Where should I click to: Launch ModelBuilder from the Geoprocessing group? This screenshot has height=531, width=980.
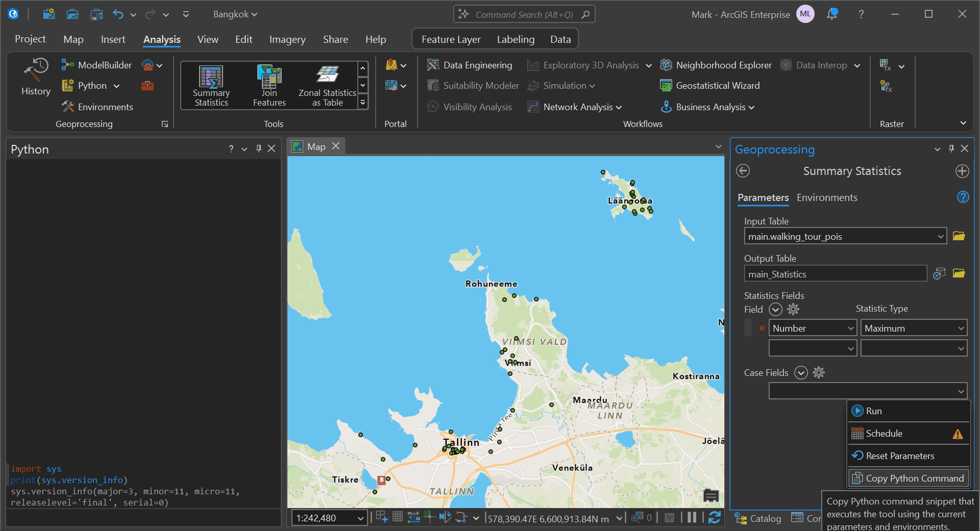97,65
